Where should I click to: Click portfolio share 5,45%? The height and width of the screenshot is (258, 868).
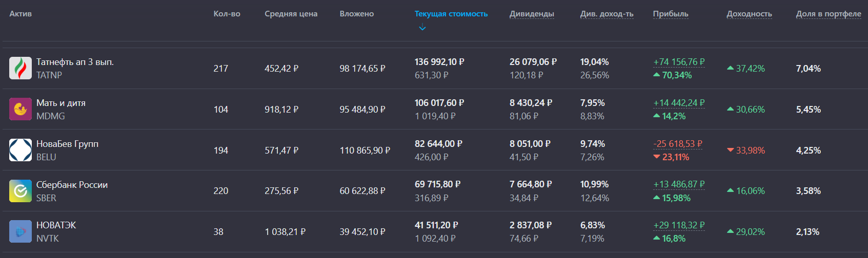pos(809,109)
